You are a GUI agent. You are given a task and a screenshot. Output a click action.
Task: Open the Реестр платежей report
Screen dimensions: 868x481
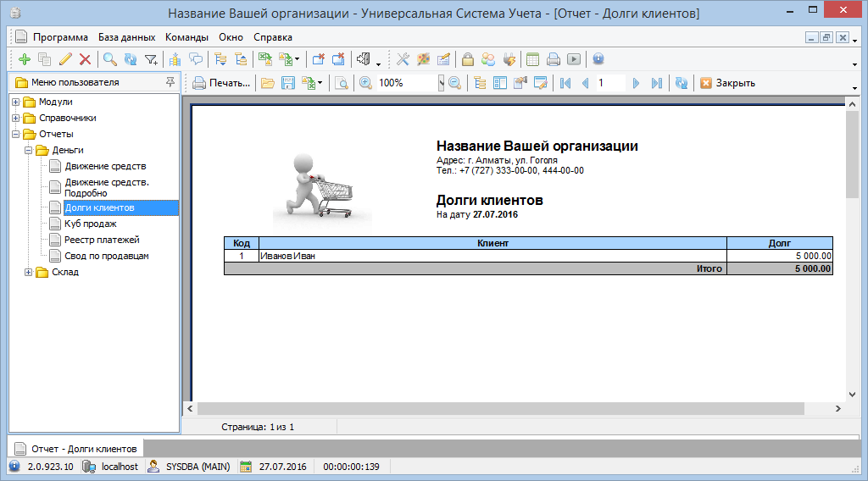tap(102, 240)
